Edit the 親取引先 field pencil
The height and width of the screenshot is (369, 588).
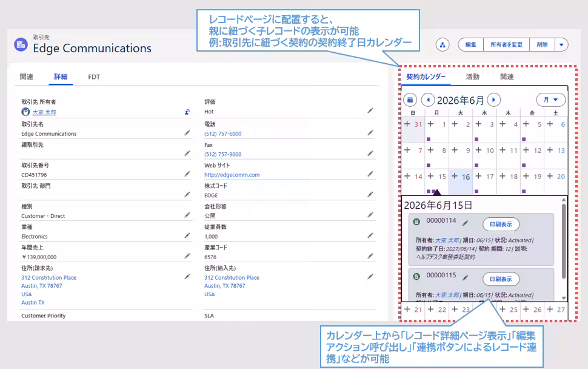[x=187, y=153]
